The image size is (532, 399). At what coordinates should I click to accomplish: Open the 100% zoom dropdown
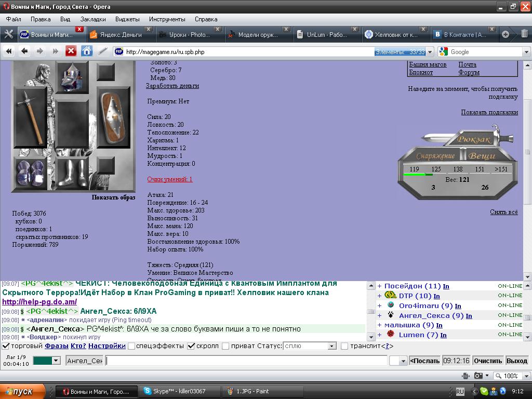(527, 376)
